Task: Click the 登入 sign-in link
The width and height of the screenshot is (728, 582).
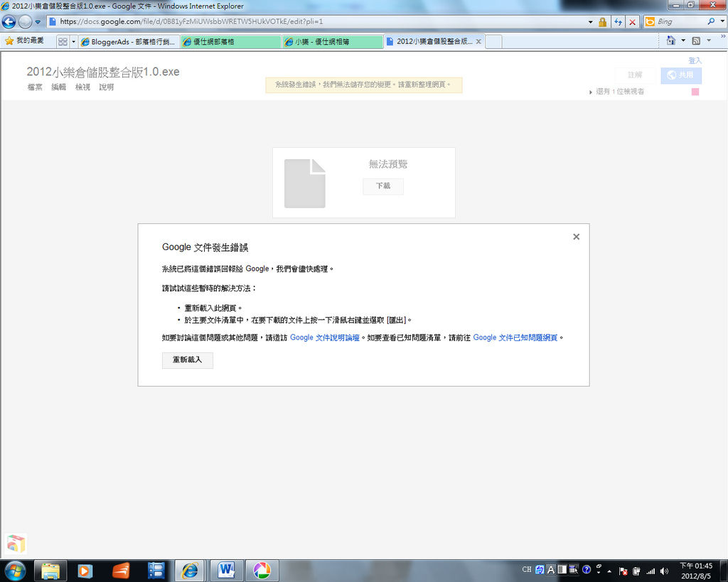Action: 695,60
